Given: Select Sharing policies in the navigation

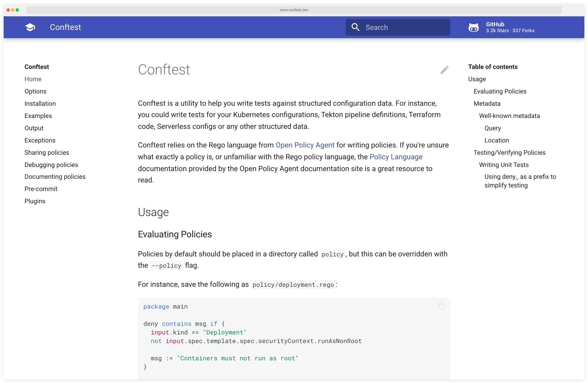Looking at the screenshot, I should pyautogui.click(x=47, y=152).
